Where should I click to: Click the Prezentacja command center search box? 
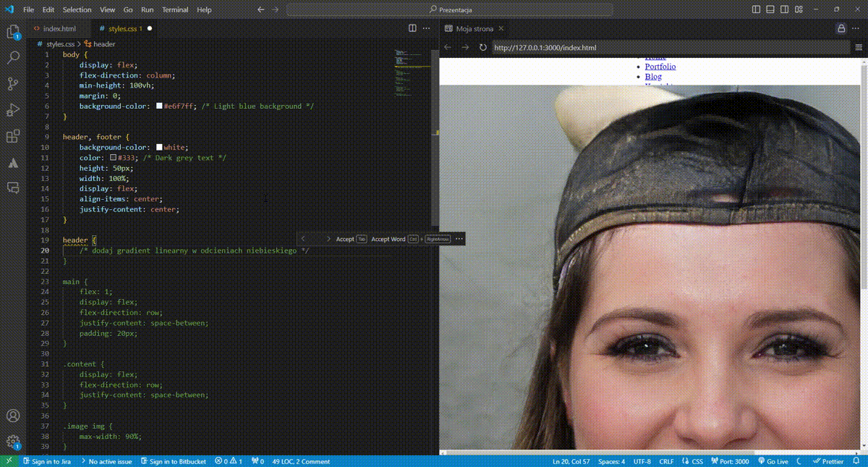coord(450,9)
